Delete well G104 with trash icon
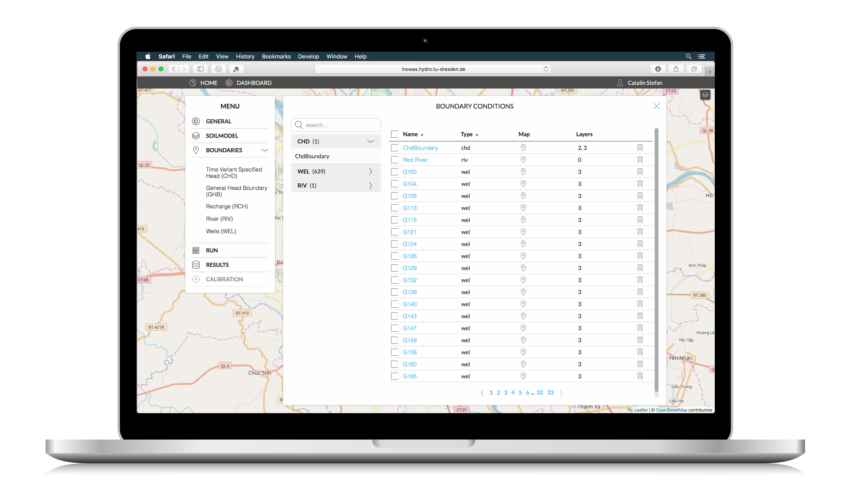The image size is (853, 504). pos(640,184)
